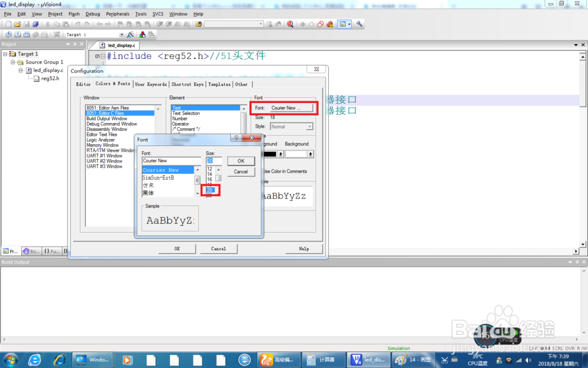Open the Paint taskbar button

413,360
